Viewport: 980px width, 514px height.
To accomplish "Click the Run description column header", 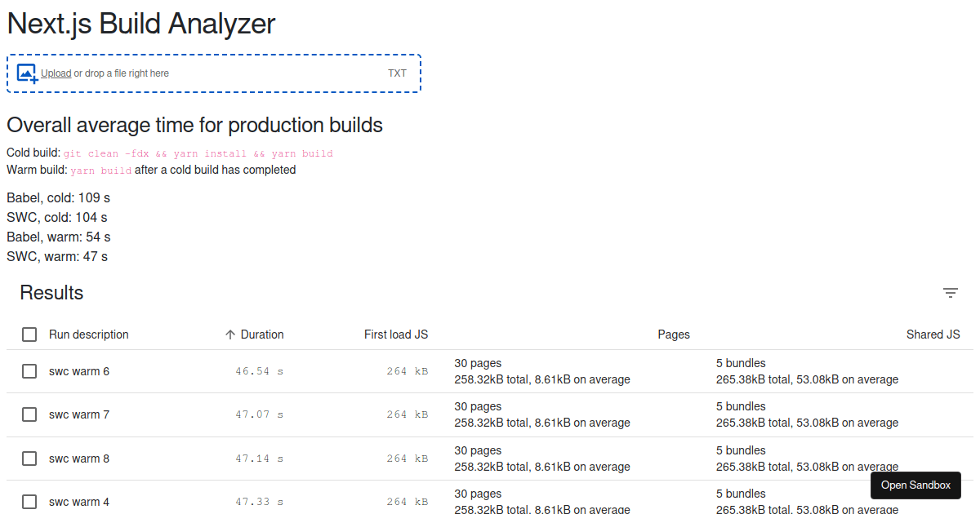I will coord(88,335).
